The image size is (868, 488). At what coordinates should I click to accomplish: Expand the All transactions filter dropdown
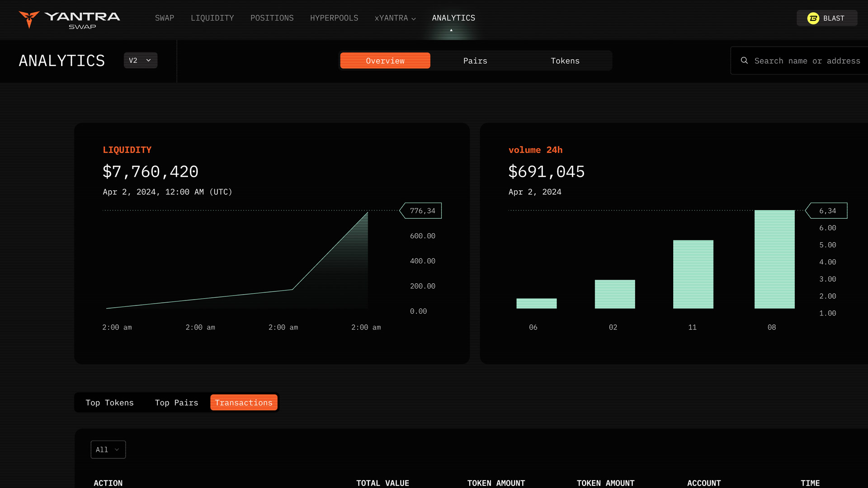coord(108,450)
